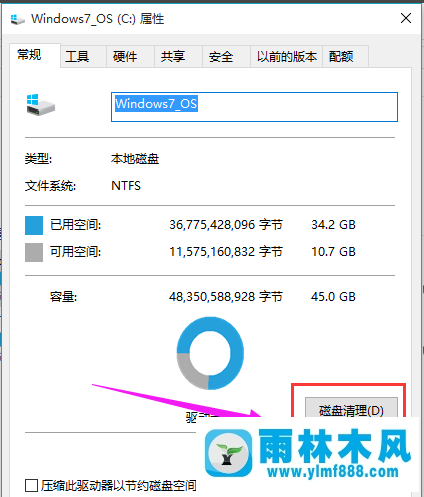Click the 磁盘清理(D) button
Screen dimensions: 424x497
pyautogui.click(x=351, y=407)
